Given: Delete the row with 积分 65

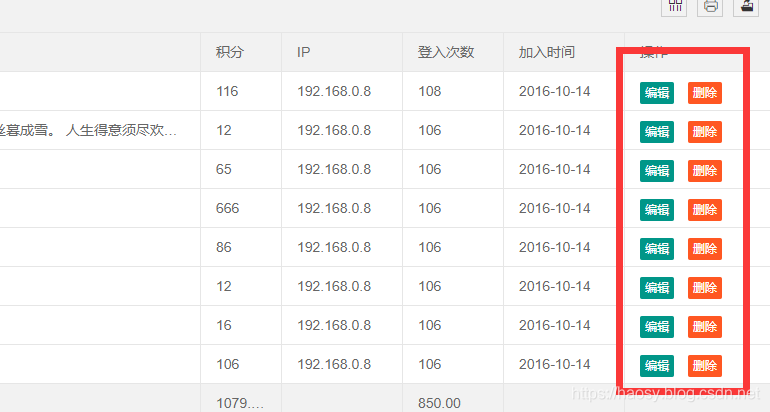Looking at the screenshot, I should 705,171.
